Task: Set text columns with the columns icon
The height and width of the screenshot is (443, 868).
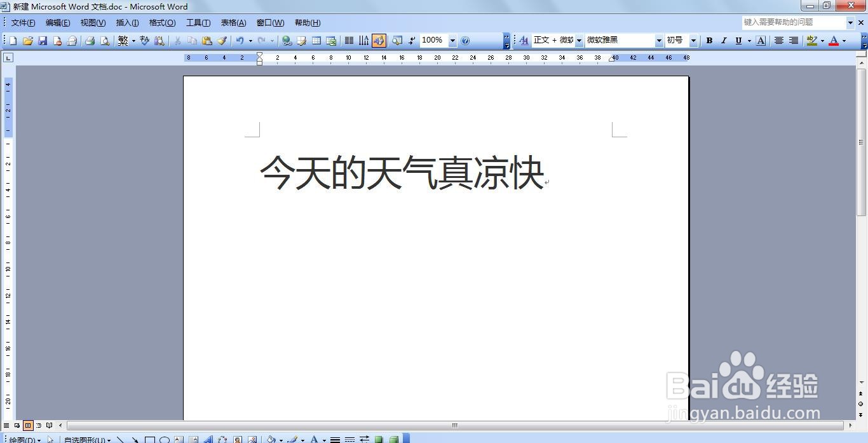Action: click(x=349, y=41)
